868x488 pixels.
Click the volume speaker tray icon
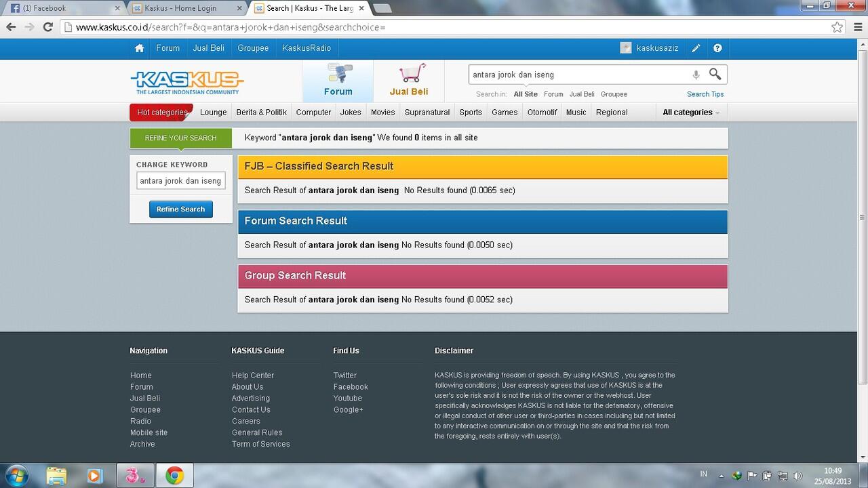point(797,476)
